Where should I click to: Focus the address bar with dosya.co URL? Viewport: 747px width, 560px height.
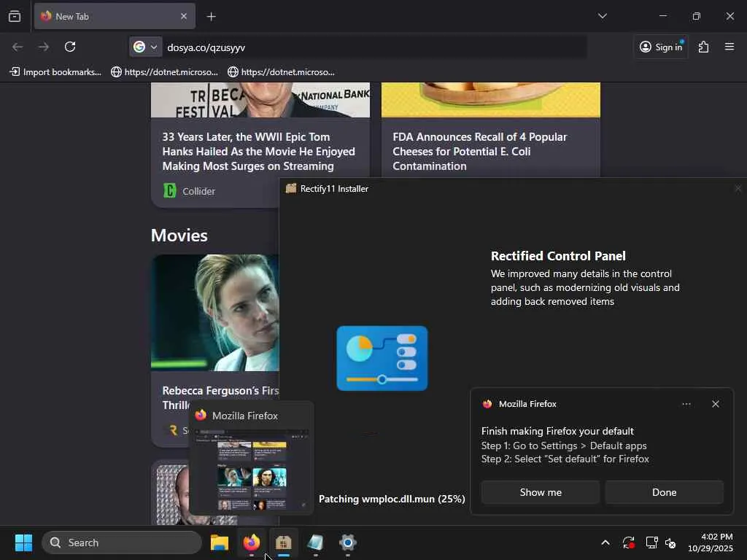[x=374, y=47]
